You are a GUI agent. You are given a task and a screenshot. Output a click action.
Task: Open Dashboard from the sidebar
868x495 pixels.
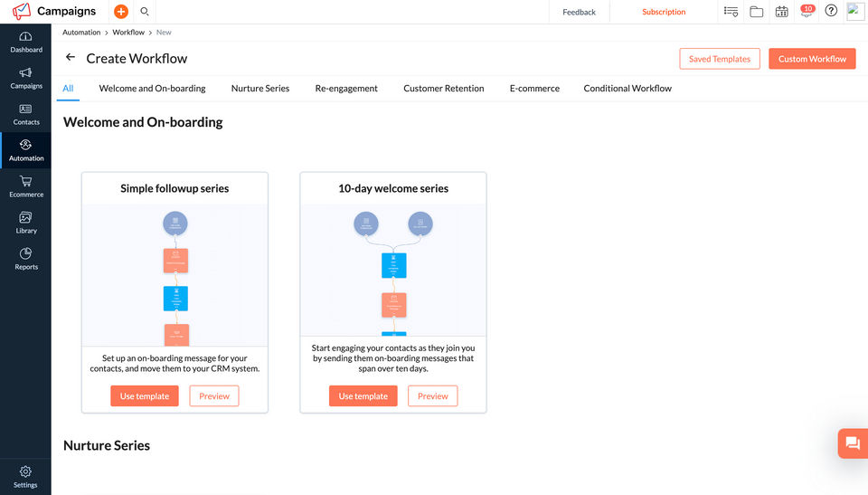(x=26, y=42)
